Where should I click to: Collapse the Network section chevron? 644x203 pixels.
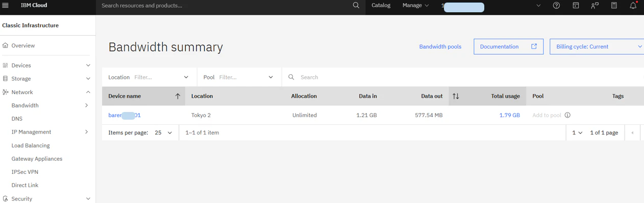(x=88, y=92)
